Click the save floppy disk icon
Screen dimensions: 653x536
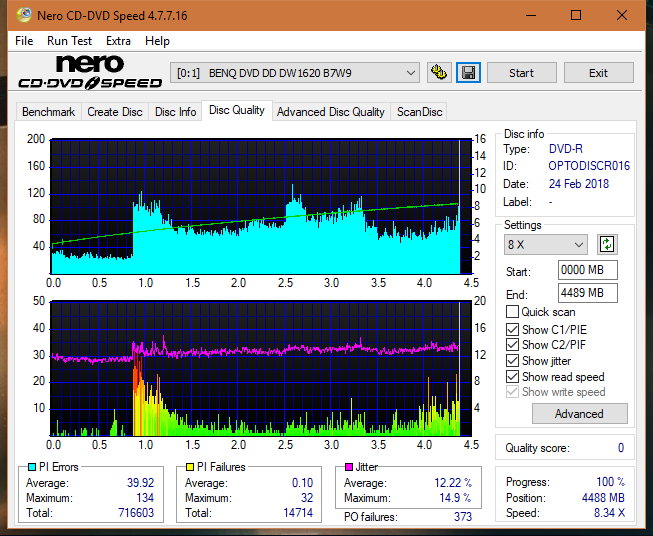coord(469,73)
